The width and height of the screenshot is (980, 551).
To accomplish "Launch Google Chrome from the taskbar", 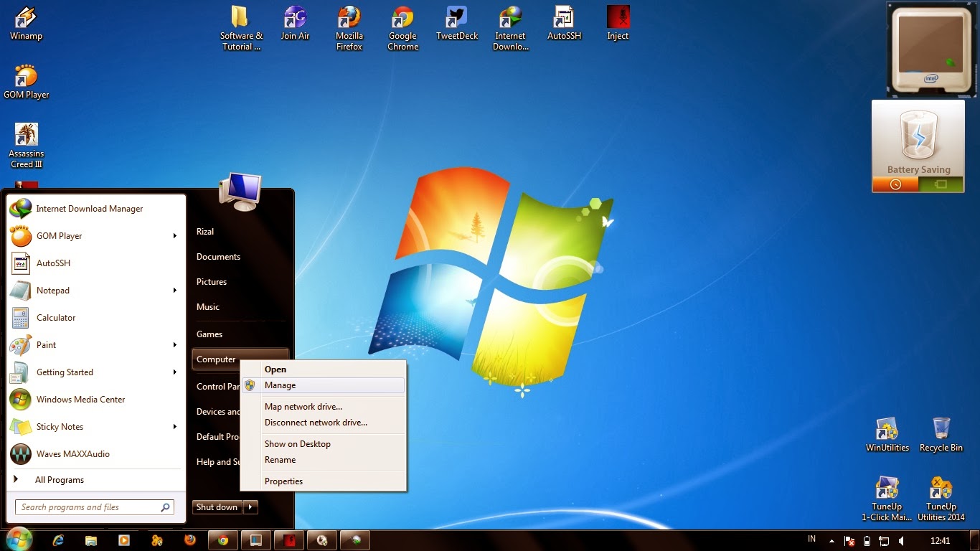I will 222,540.
